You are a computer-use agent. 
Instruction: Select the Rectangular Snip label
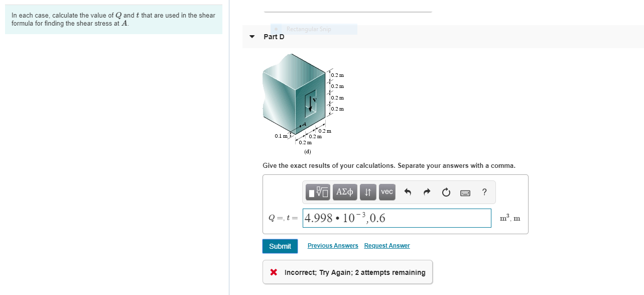click(x=308, y=29)
